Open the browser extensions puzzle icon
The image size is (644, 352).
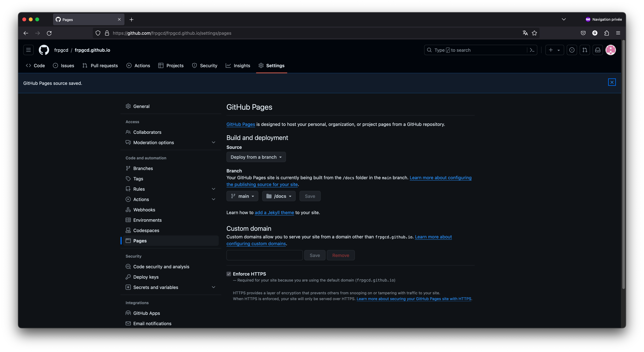[606, 33]
